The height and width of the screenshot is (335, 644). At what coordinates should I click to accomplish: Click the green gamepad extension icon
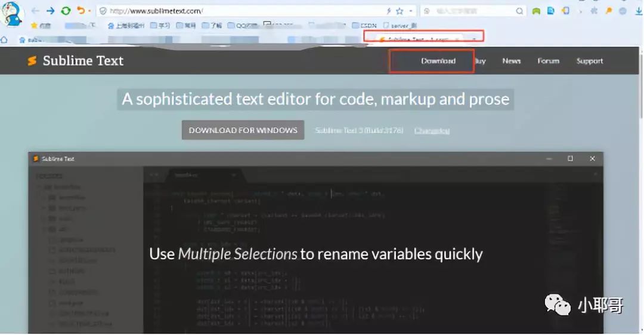coord(536,11)
